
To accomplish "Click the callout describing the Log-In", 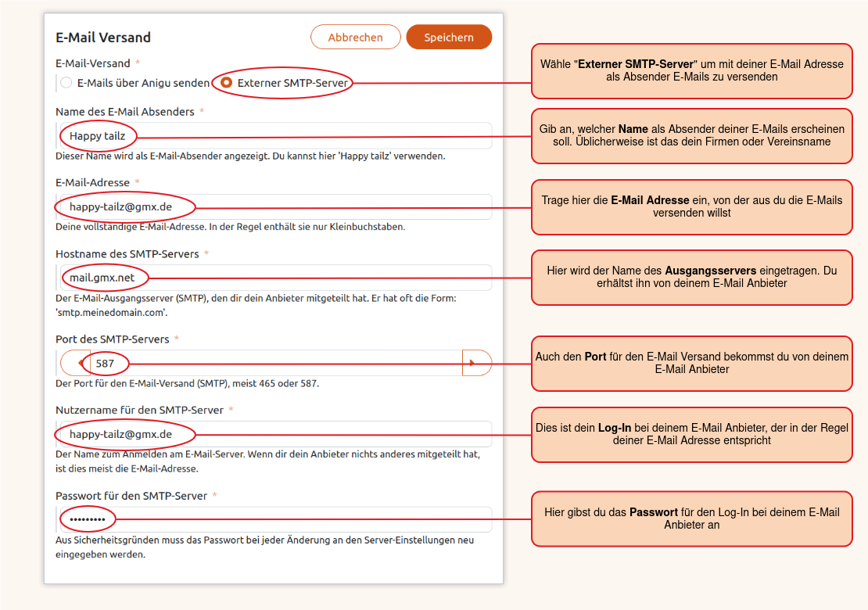I will pyautogui.click(x=691, y=434).
